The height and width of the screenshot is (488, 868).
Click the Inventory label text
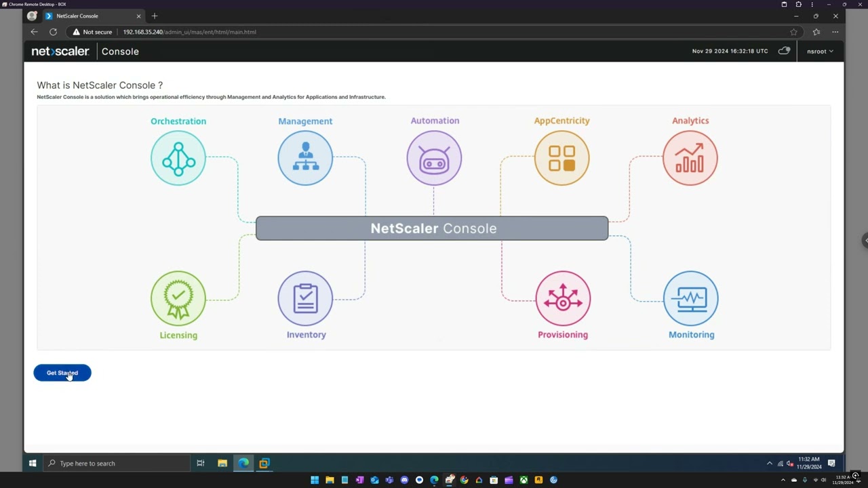(x=306, y=335)
